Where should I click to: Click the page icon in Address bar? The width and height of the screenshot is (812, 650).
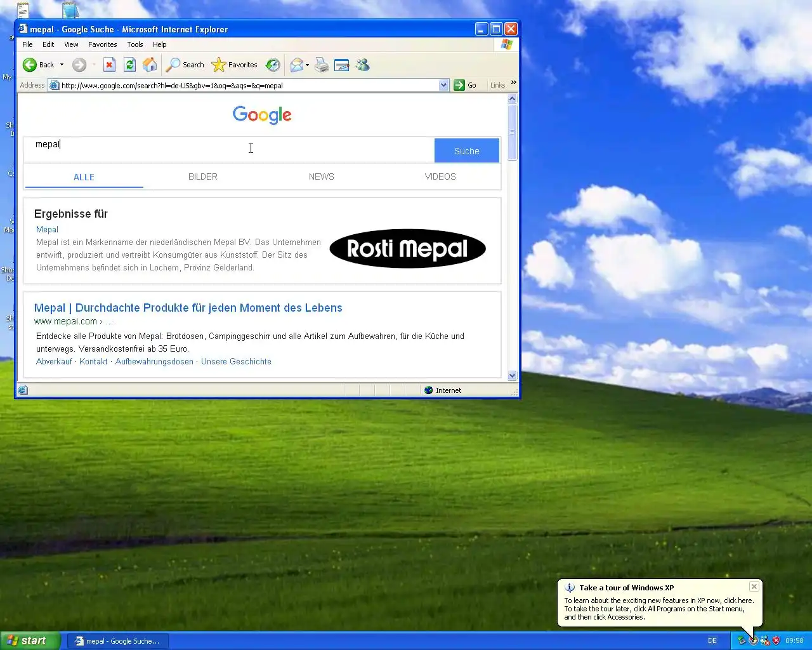point(55,85)
